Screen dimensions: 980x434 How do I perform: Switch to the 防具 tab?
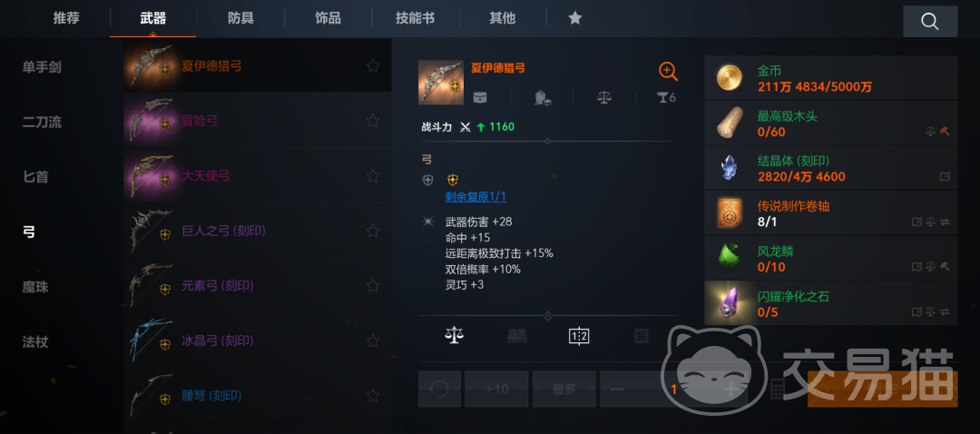[240, 18]
